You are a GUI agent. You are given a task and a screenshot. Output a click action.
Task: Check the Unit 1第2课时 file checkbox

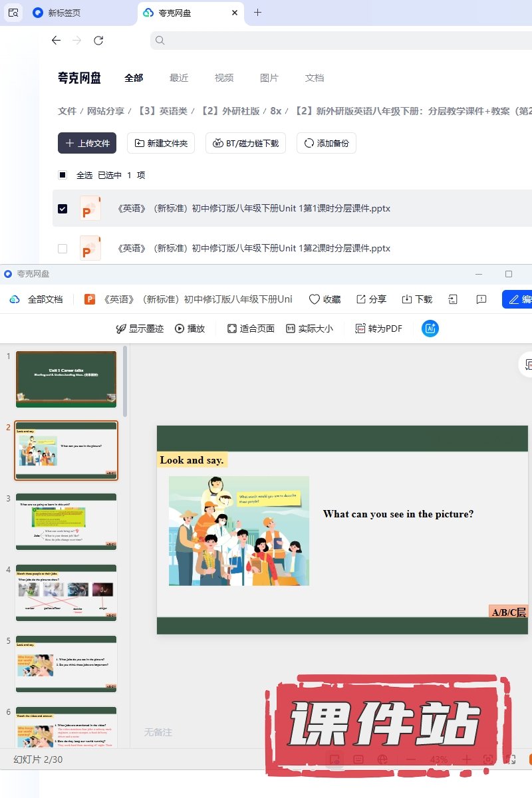pos(63,248)
